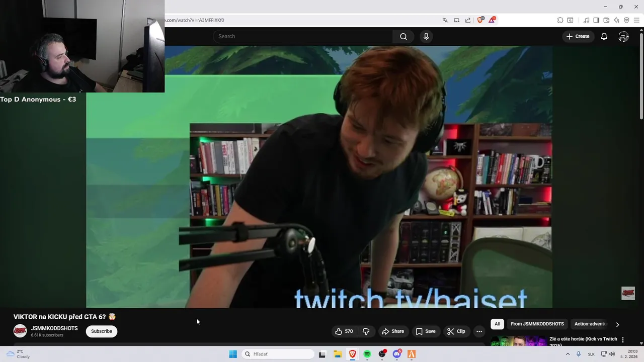The width and height of the screenshot is (644, 362).
Task: Click the volume speaker icon in system tray
Action: point(612,354)
